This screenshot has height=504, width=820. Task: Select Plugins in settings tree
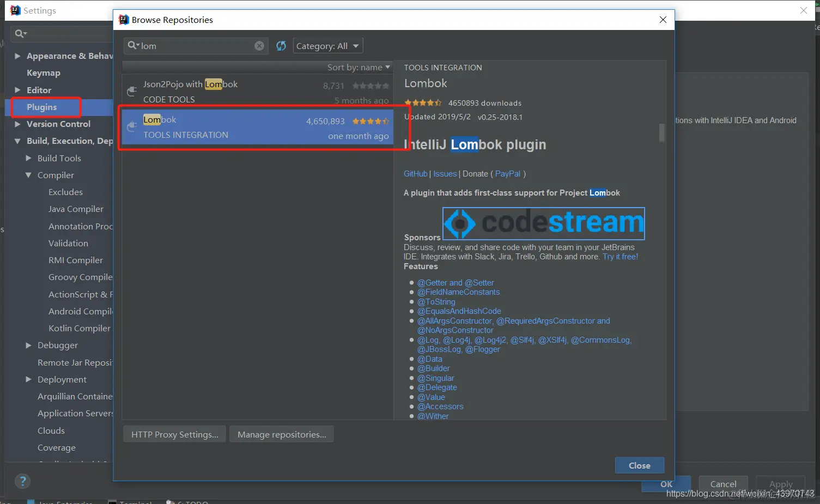click(x=42, y=107)
